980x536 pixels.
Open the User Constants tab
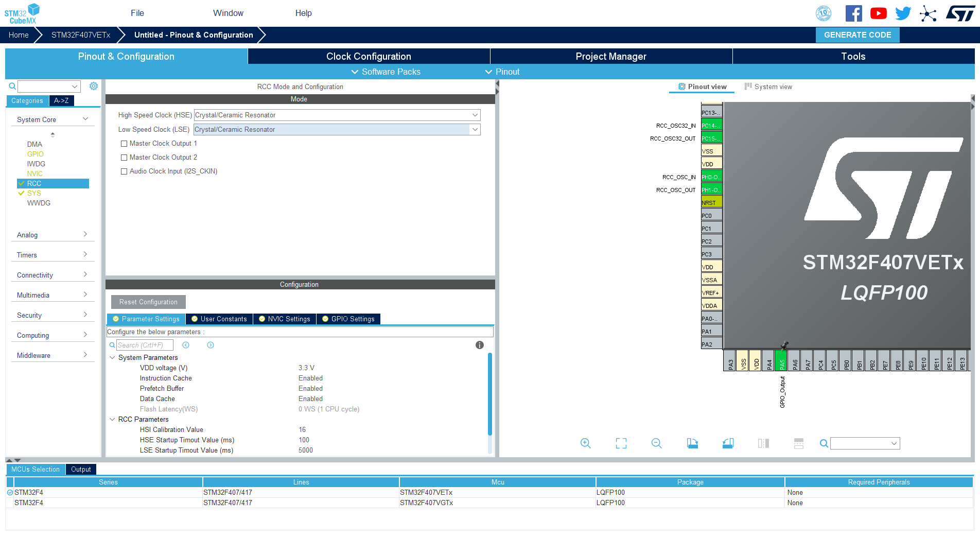[x=219, y=319]
